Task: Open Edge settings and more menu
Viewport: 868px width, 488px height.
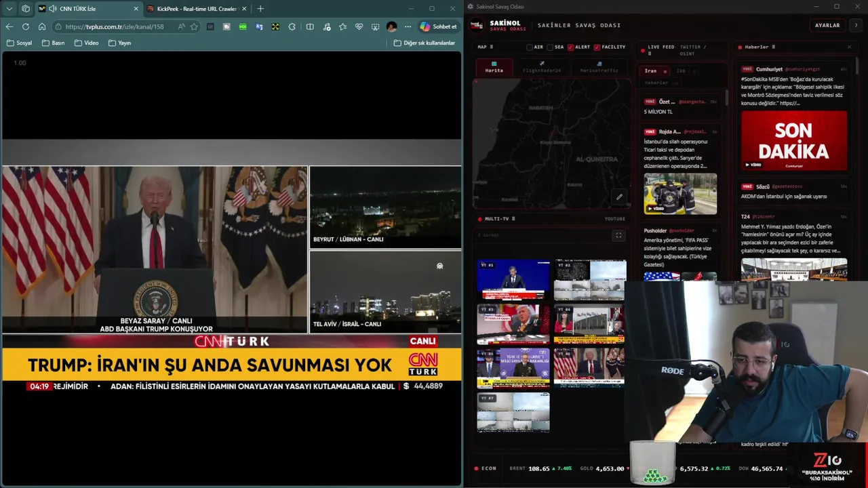Action: [x=408, y=26]
